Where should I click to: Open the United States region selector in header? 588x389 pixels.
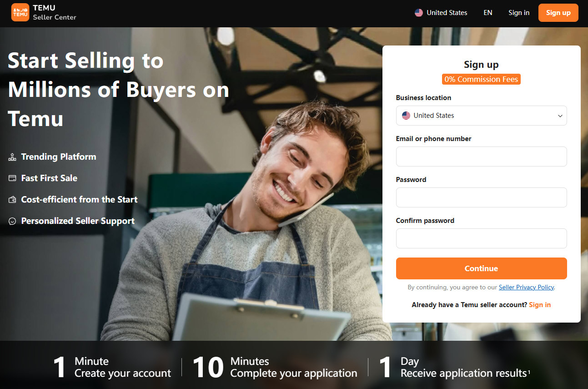pyautogui.click(x=441, y=13)
